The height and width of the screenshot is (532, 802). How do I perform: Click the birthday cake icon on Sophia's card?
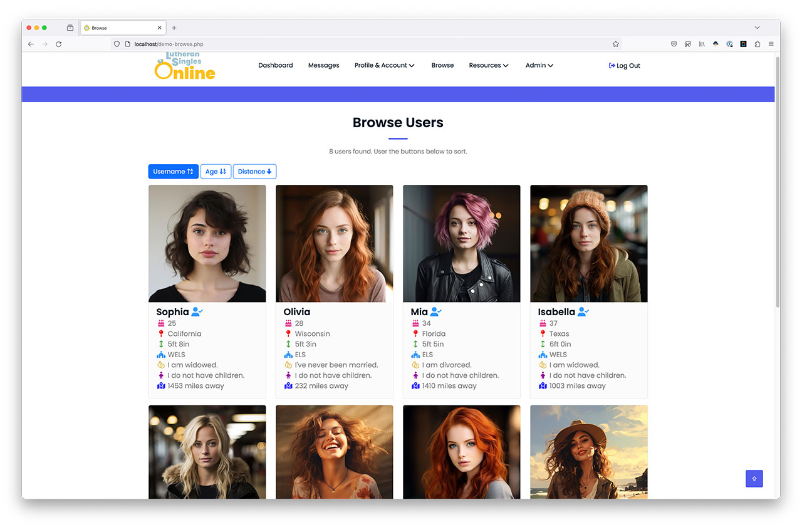point(161,323)
